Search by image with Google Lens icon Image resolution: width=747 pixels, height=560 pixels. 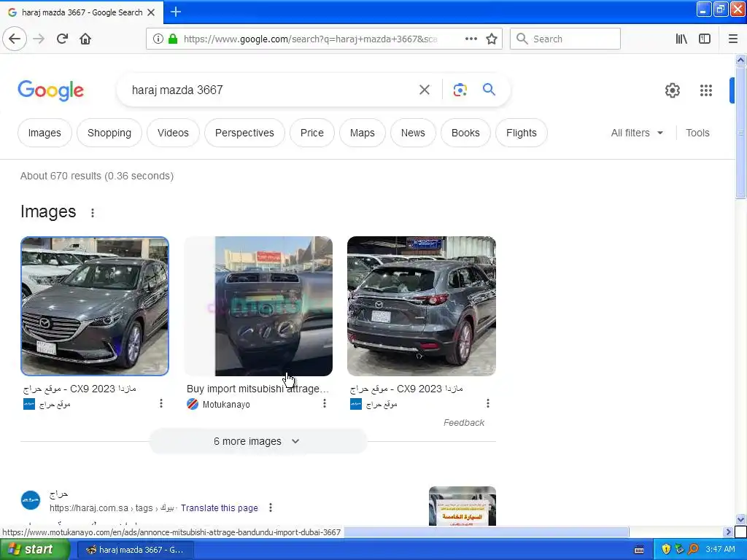(x=460, y=90)
